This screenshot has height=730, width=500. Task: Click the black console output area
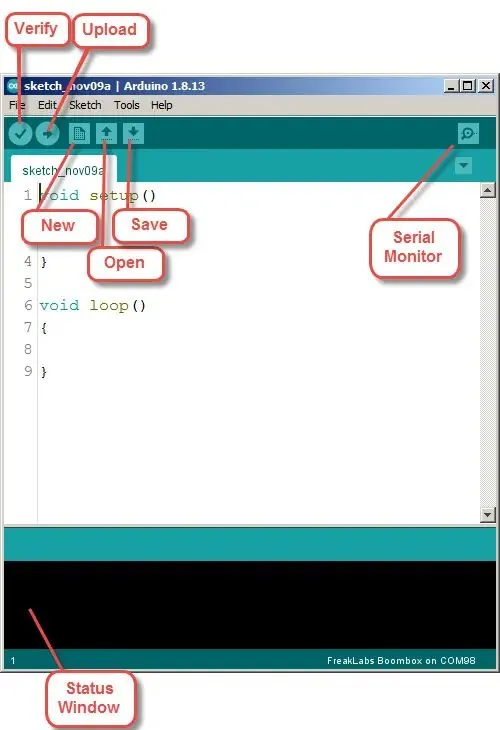coord(250,604)
